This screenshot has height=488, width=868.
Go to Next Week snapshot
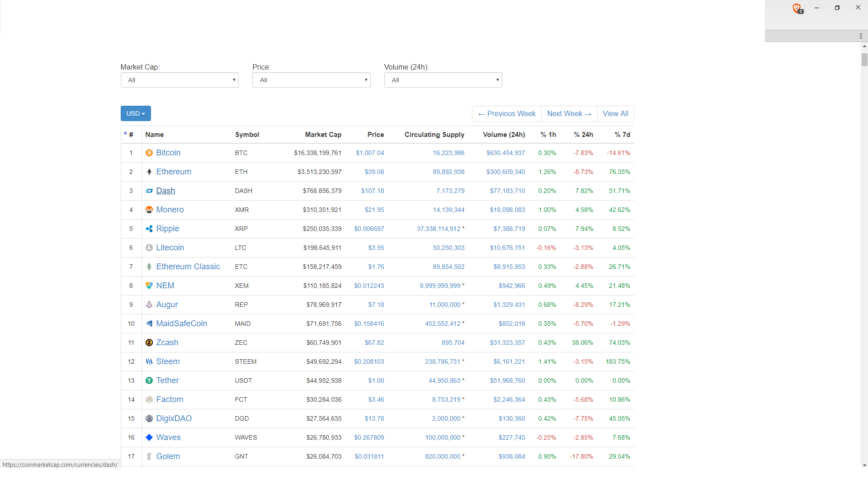click(569, 114)
